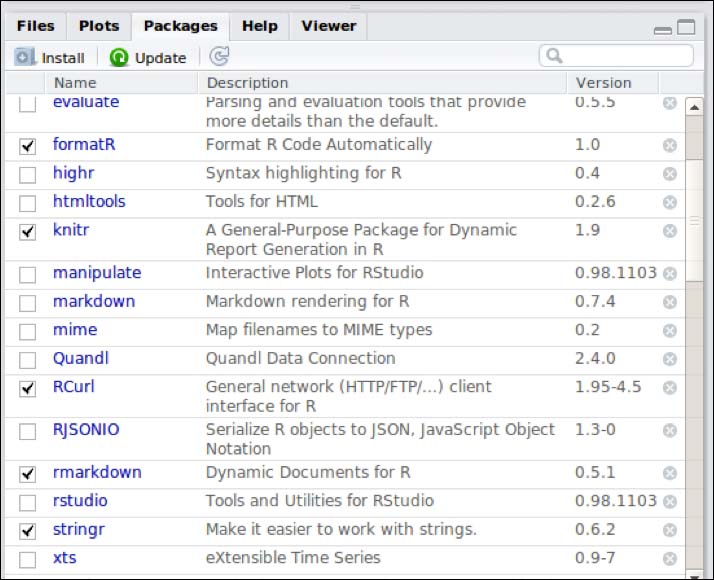
Task: Minimize the Packages pane
Action: coord(663,31)
